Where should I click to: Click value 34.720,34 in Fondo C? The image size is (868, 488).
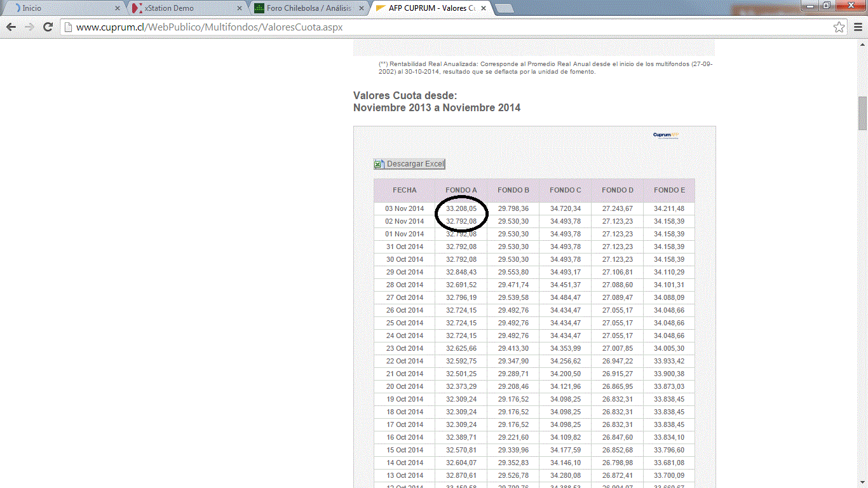click(x=566, y=208)
